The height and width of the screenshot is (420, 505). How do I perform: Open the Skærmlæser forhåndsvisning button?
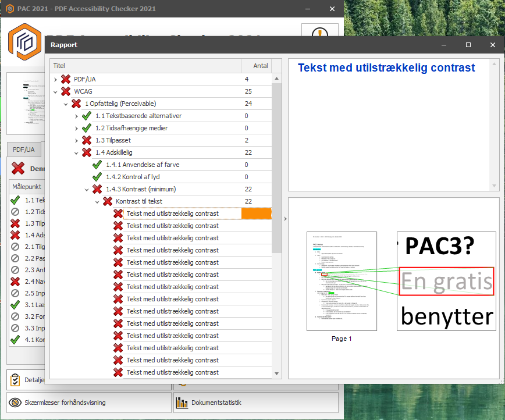[89, 403]
